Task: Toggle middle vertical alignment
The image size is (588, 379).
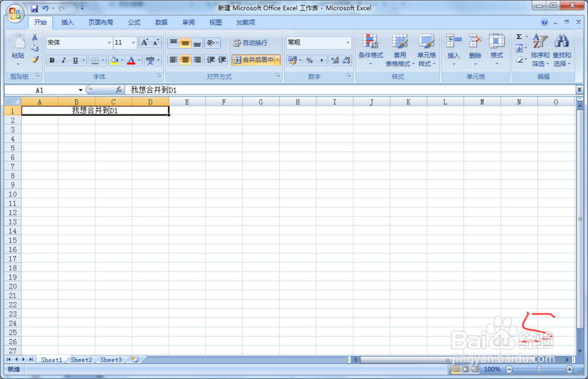Action: coord(185,43)
